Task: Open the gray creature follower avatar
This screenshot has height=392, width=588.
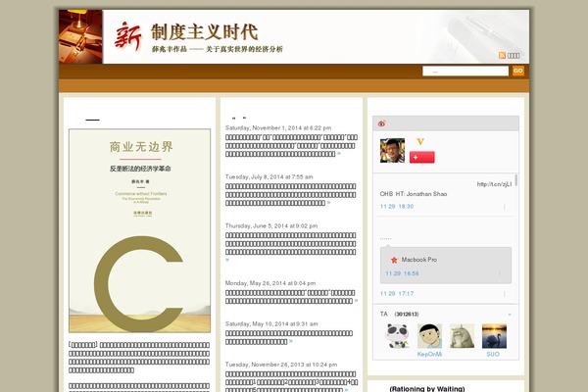Action: (x=462, y=336)
